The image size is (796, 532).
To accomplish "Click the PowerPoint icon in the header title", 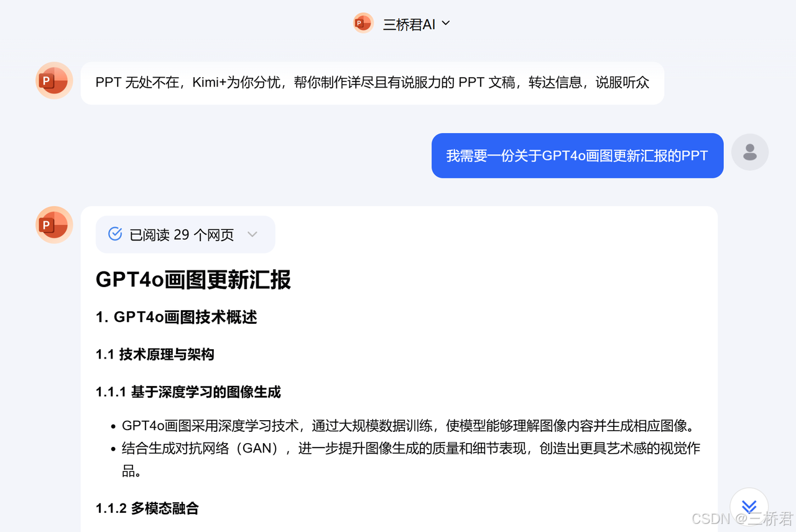I will coord(363,24).
